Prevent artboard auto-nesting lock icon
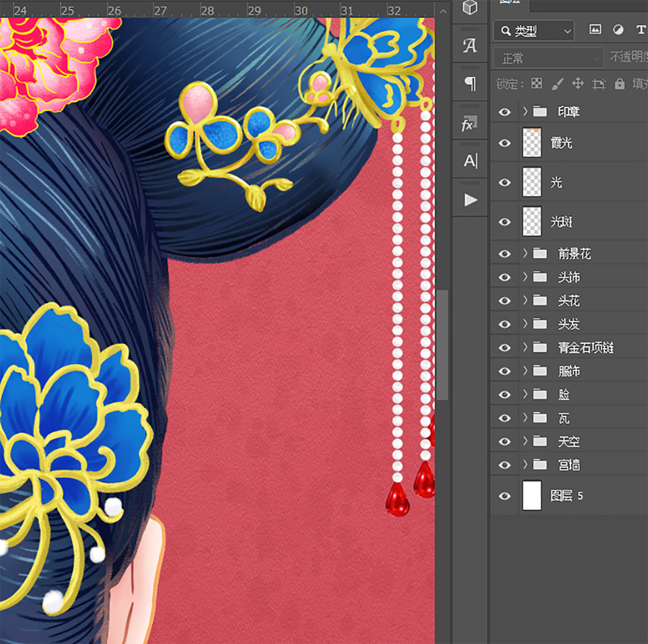This screenshot has width=648, height=644. (598, 84)
